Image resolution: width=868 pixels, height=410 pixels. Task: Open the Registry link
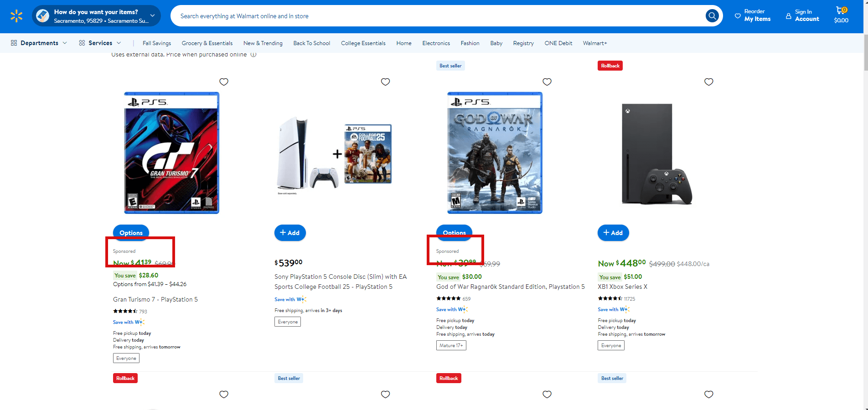coord(523,43)
